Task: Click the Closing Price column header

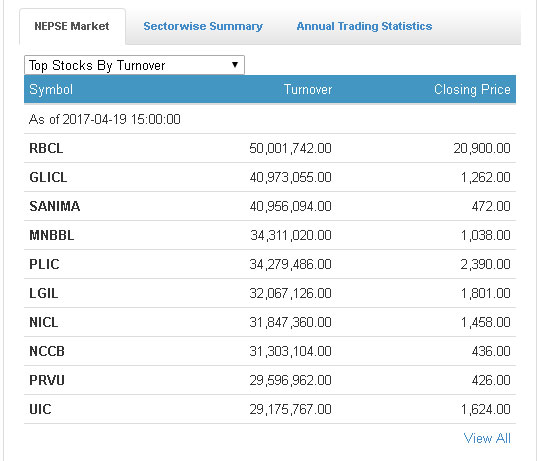Action: [x=472, y=89]
